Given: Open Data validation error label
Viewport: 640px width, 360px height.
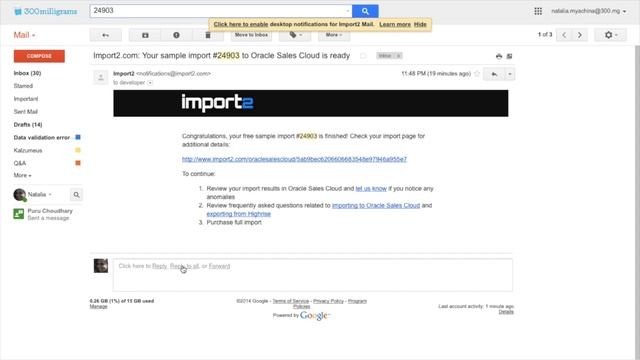Looking at the screenshot, I should [42, 138].
